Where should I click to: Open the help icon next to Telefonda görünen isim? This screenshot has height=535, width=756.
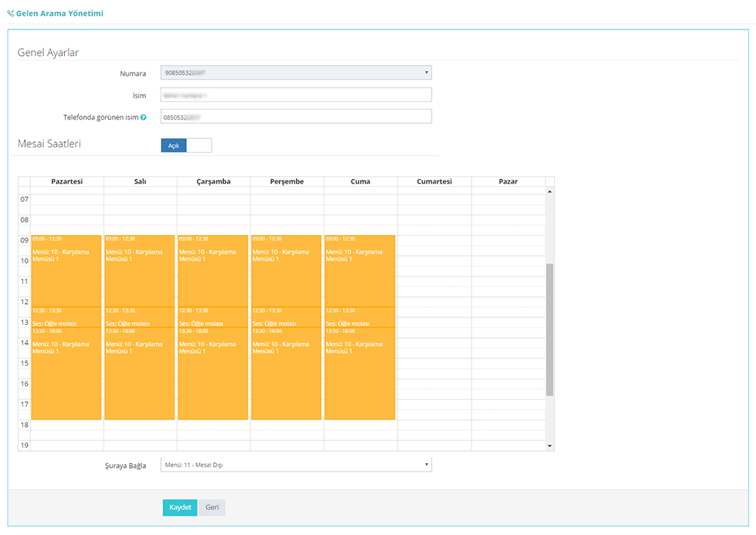(x=143, y=117)
